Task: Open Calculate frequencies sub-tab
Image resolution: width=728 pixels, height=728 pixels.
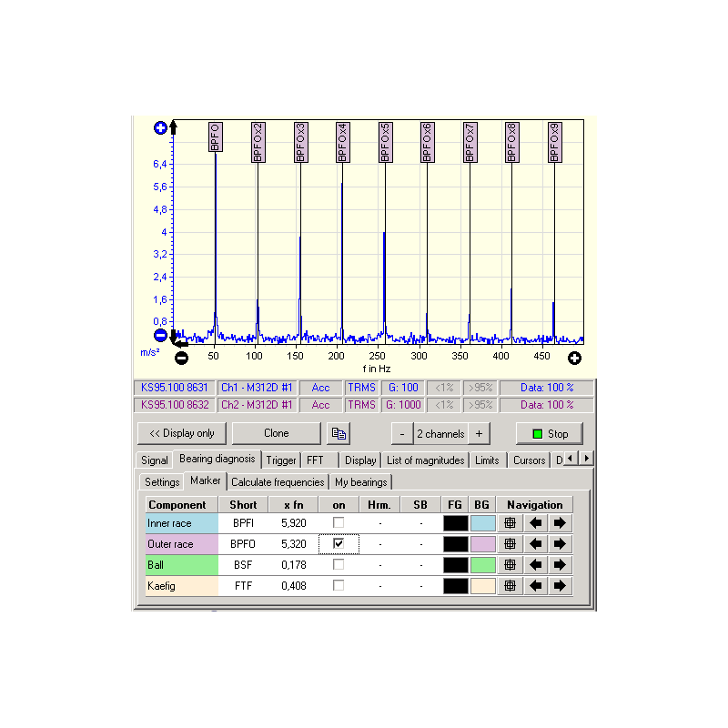Action: 278,482
